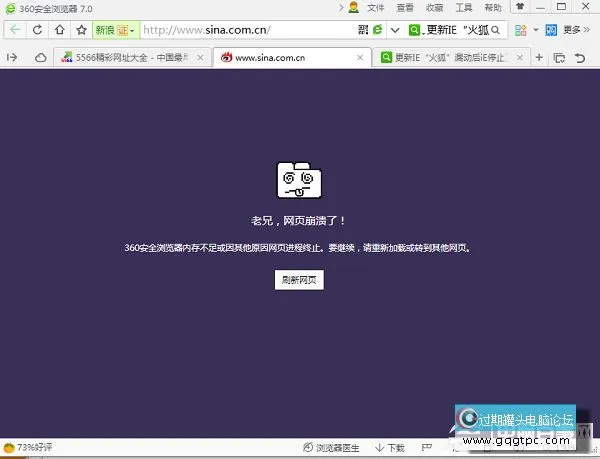Click the address bar URL field
Image resolution: width=600 pixels, height=459 pixels.
tap(240, 30)
